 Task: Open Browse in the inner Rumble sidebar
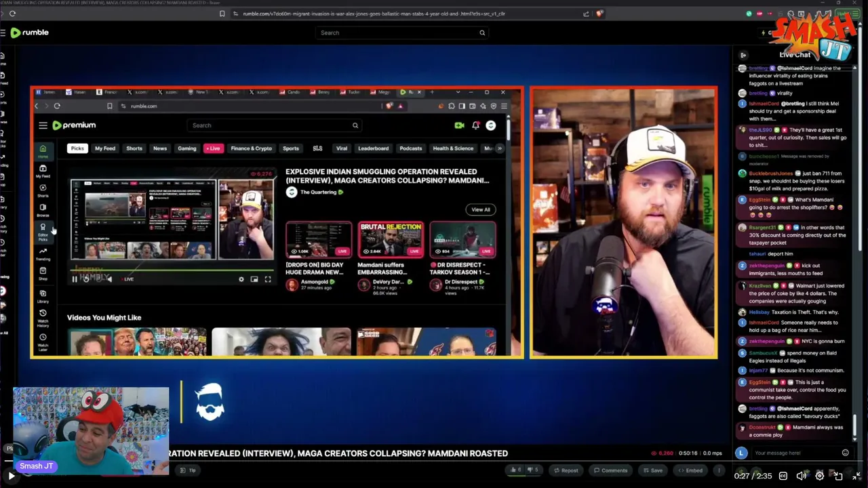click(x=43, y=210)
